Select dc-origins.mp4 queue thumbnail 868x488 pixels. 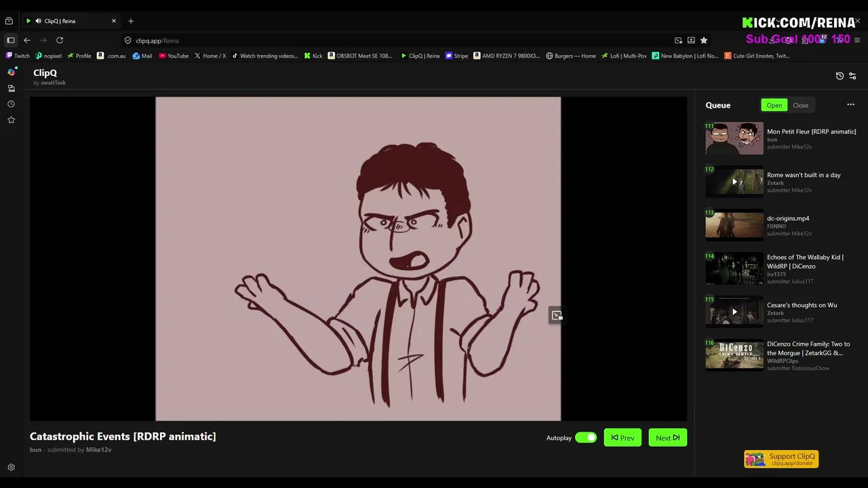point(734,225)
